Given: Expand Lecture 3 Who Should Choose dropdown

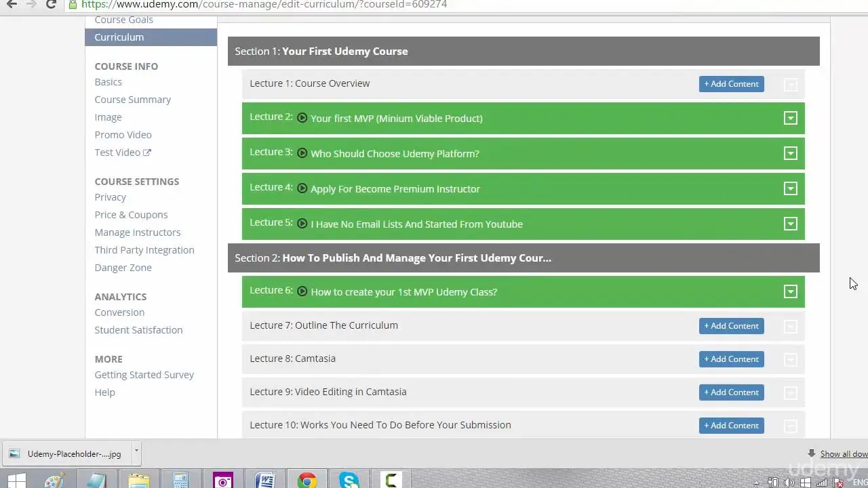Looking at the screenshot, I should [790, 153].
